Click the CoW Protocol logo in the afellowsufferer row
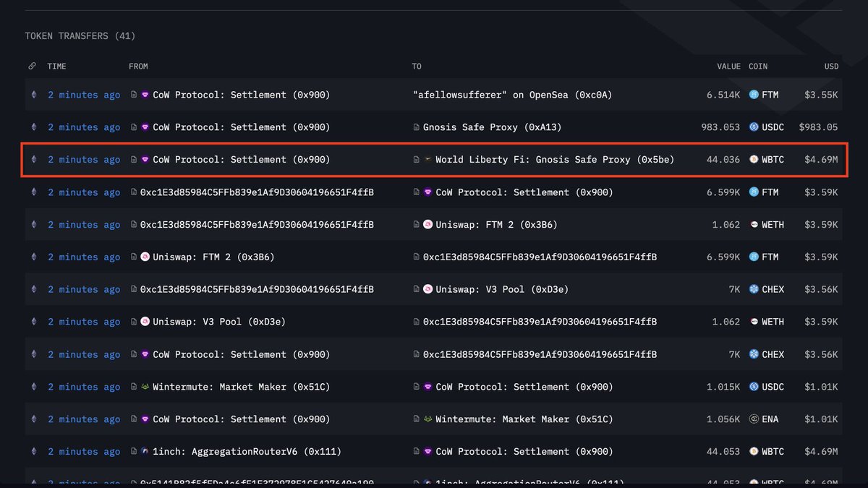Screen dimensions: 868x488 [x=145, y=95]
